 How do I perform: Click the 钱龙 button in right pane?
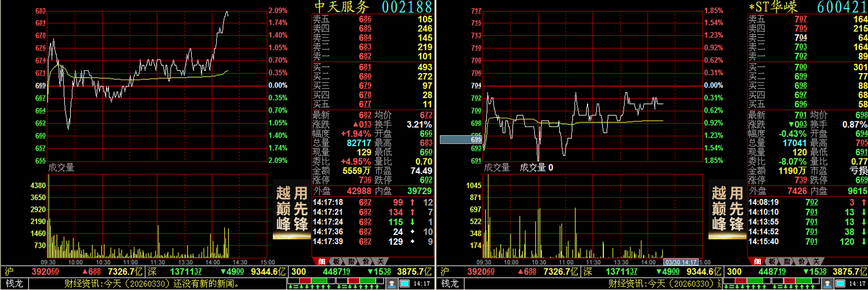tap(450, 284)
